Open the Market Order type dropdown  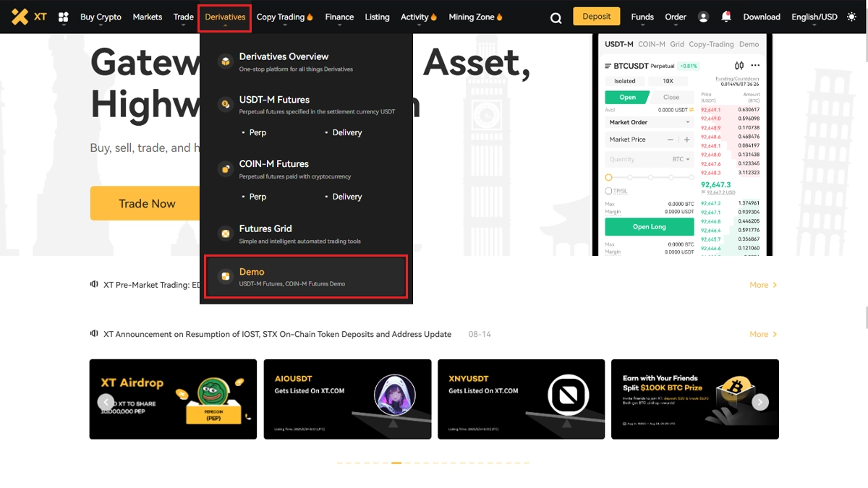(650, 122)
